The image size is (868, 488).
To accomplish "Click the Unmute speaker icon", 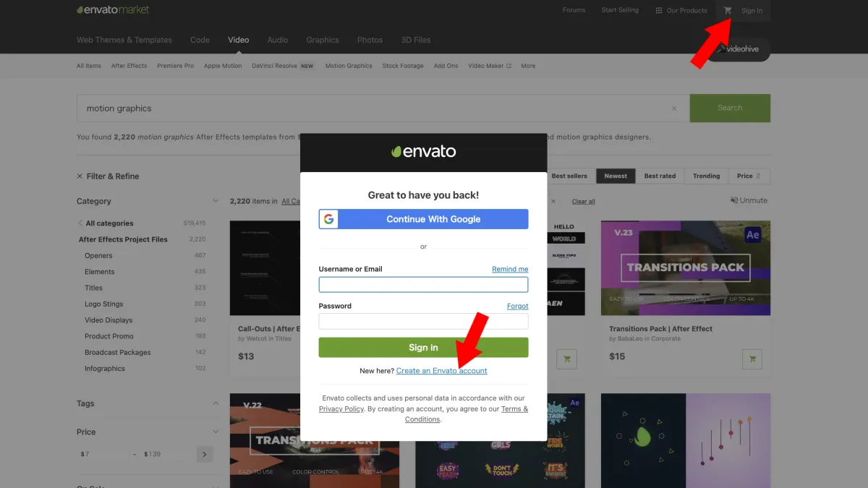I will (x=734, y=200).
